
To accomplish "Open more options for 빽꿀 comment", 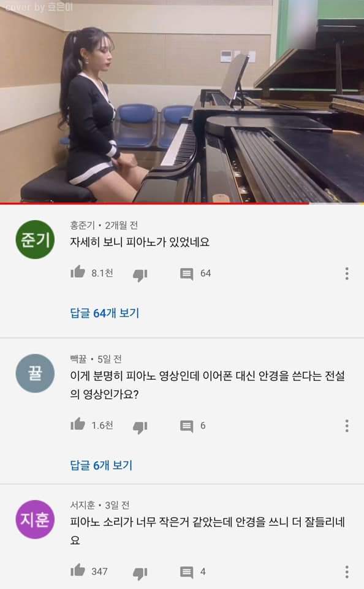I will tap(347, 426).
